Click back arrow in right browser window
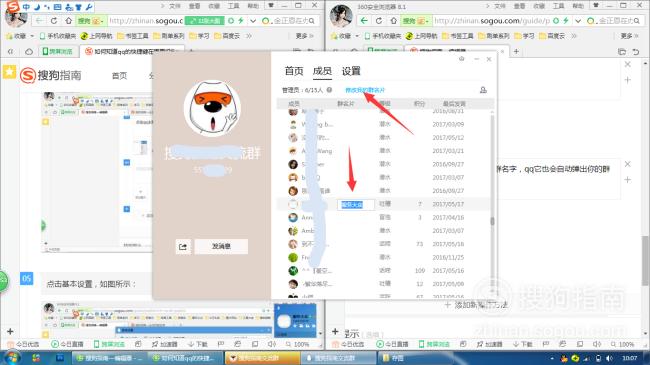The height and width of the screenshot is (365, 650). click(364, 21)
